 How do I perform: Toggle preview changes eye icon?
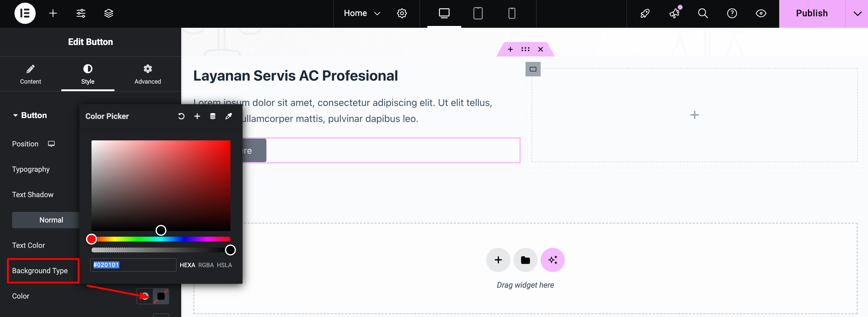coord(761,14)
